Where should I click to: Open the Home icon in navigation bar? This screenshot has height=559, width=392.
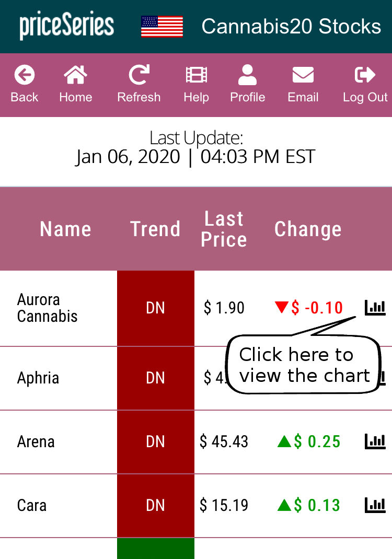click(75, 75)
